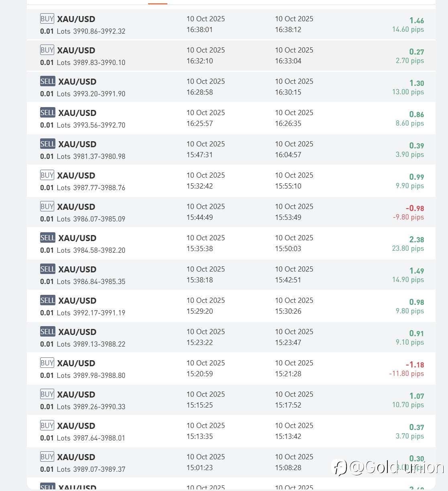Click the BUY badge on the 16:38:01 trade

pos(47,19)
